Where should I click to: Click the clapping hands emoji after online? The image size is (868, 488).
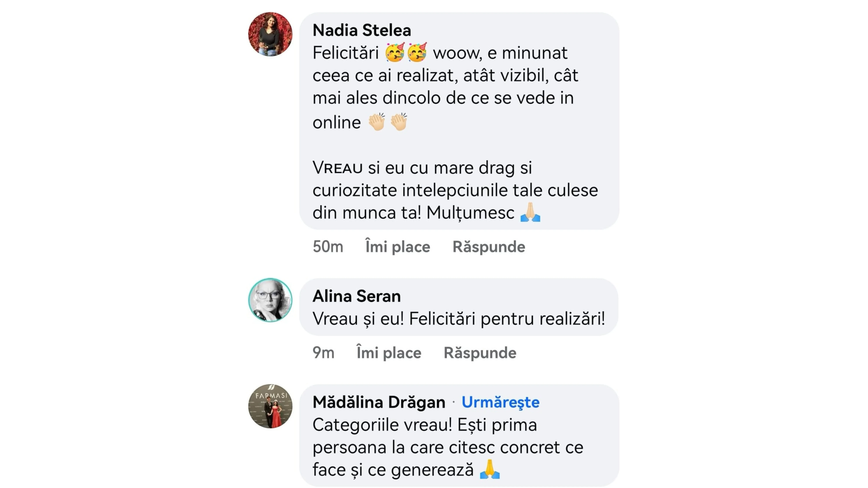tap(377, 122)
